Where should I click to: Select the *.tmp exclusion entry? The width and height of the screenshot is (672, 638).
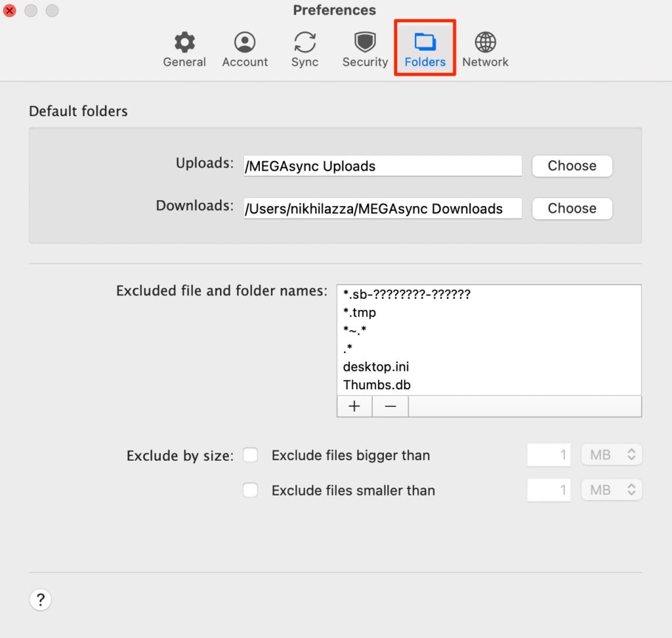click(359, 312)
